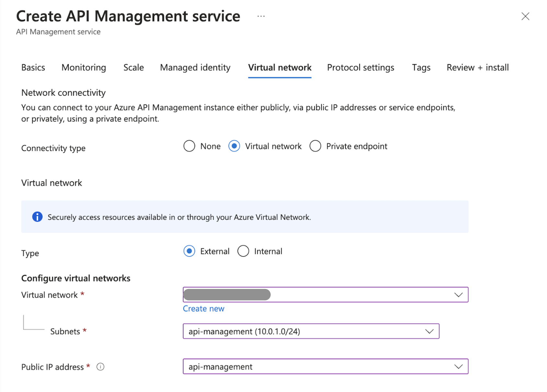Select the Virtual network tab
Image resolution: width=547 pixels, height=392 pixels.
click(280, 67)
